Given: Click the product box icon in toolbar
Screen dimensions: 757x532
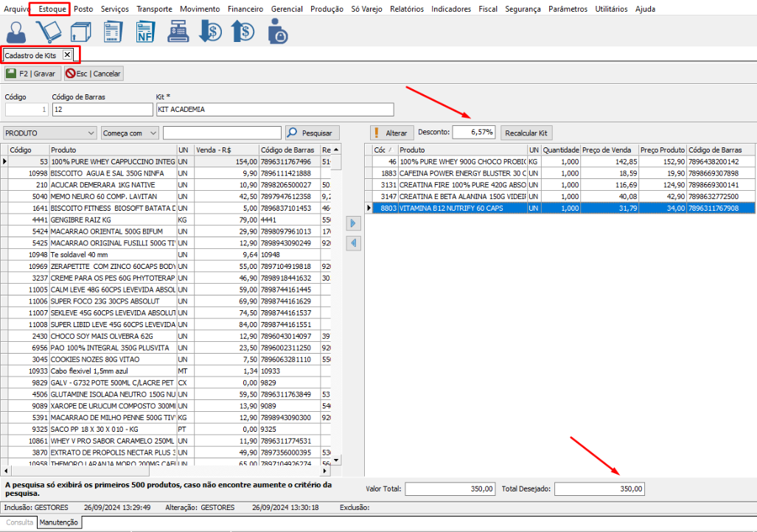Looking at the screenshot, I should pos(80,32).
